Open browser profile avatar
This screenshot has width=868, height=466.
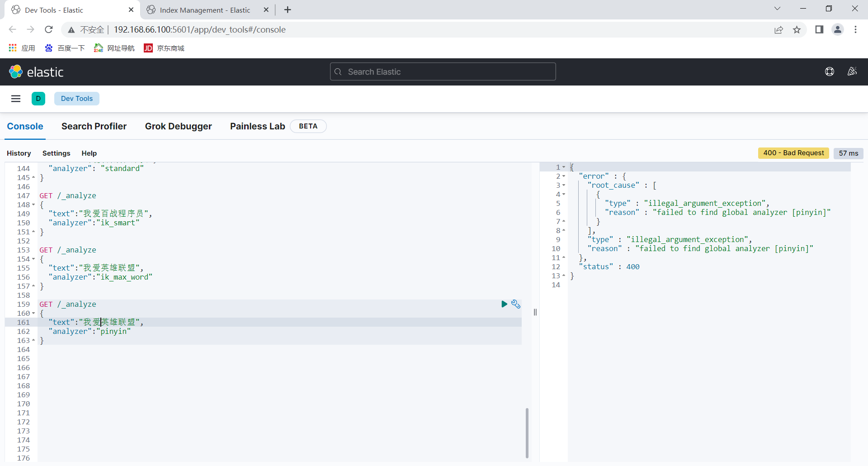coord(838,29)
